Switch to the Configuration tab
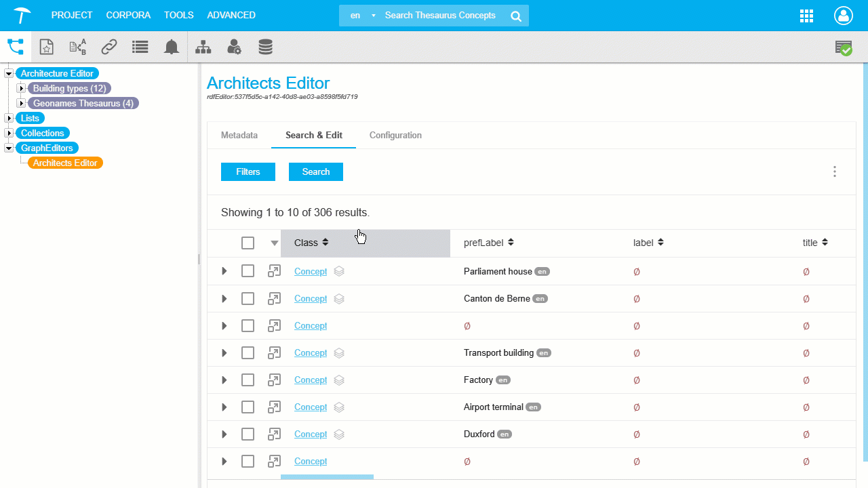The height and width of the screenshot is (488, 868). click(x=395, y=136)
